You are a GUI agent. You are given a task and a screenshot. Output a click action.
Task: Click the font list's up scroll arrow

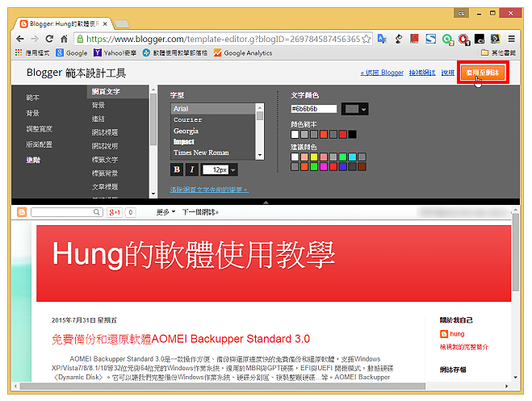point(260,107)
